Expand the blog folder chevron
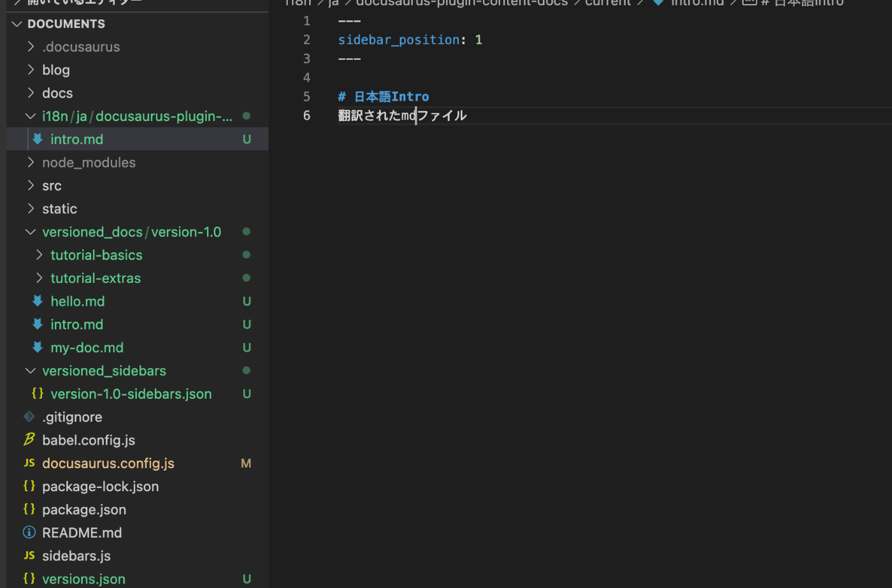This screenshot has width=892, height=588. click(31, 69)
